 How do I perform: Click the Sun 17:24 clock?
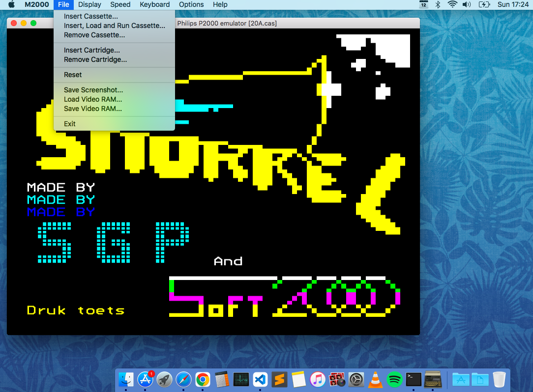click(513, 4)
